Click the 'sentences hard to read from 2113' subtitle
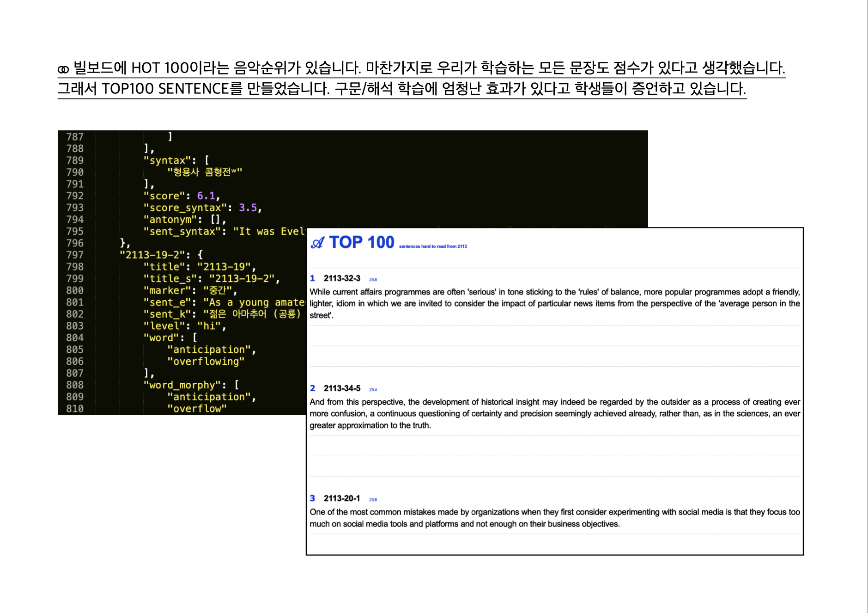This screenshot has height=613, width=868. [x=433, y=246]
